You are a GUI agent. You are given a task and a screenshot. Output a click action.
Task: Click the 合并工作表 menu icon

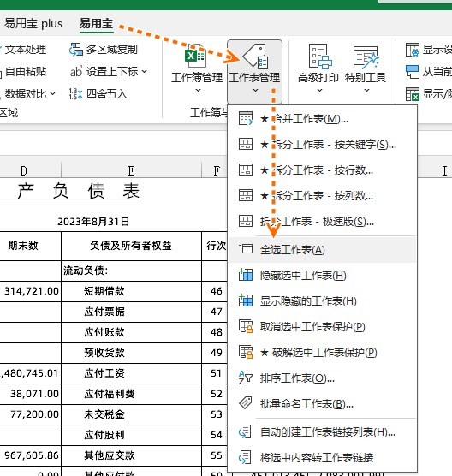[x=246, y=119]
